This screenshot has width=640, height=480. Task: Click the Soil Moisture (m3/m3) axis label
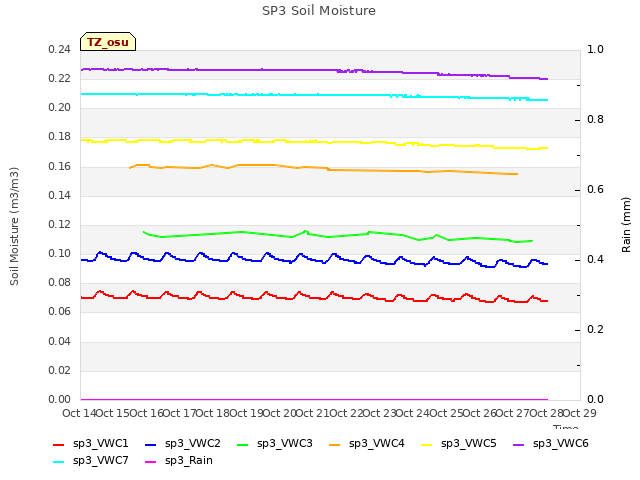point(14,226)
